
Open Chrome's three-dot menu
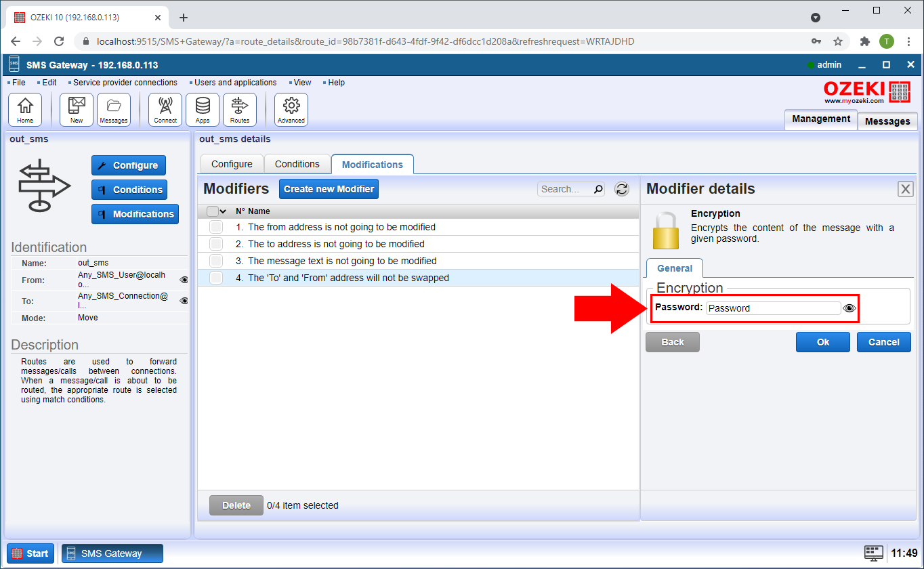908,41
